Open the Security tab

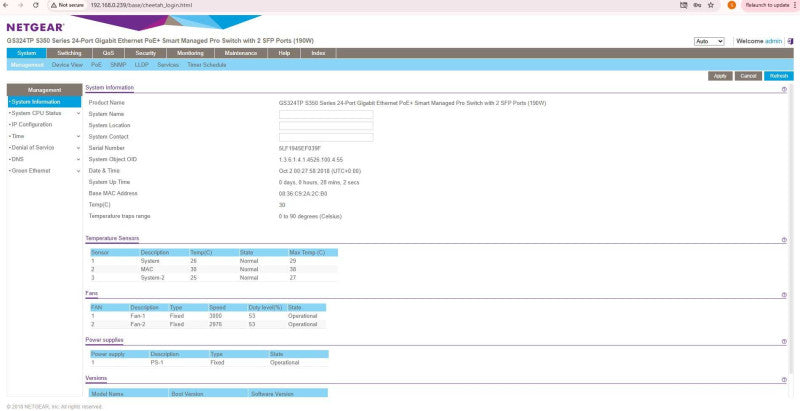(x=145, y=53)
